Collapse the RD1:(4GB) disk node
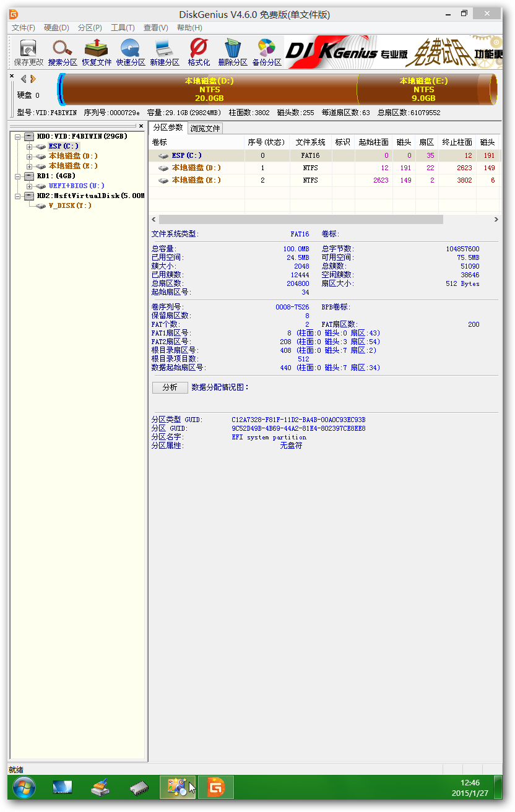 tap(18, 176)
